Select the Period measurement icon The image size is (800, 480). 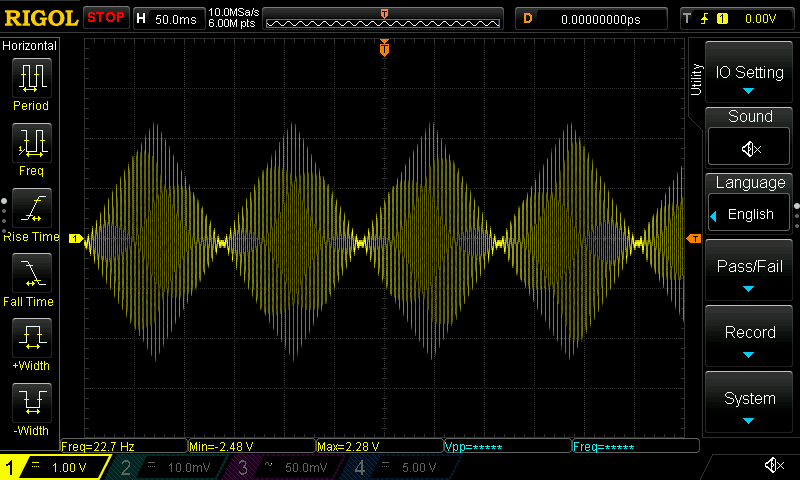click(32, 78)
